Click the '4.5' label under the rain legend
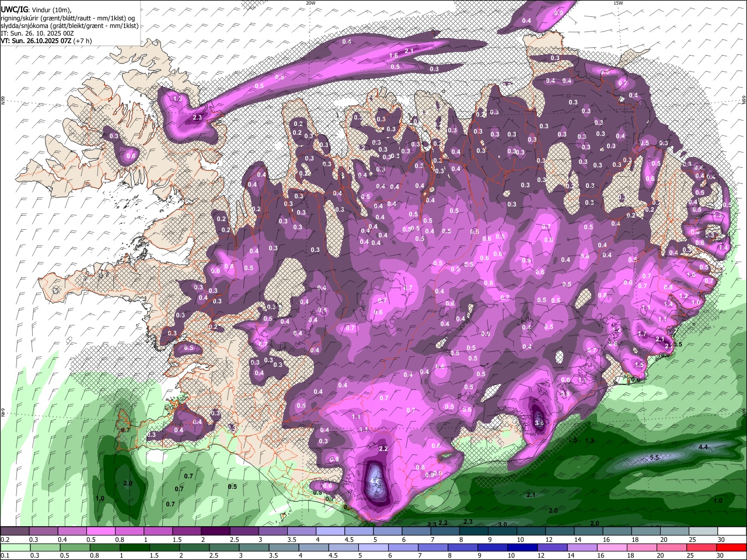Viewport: 747px width, 560px height. click(x=333, y=556)
